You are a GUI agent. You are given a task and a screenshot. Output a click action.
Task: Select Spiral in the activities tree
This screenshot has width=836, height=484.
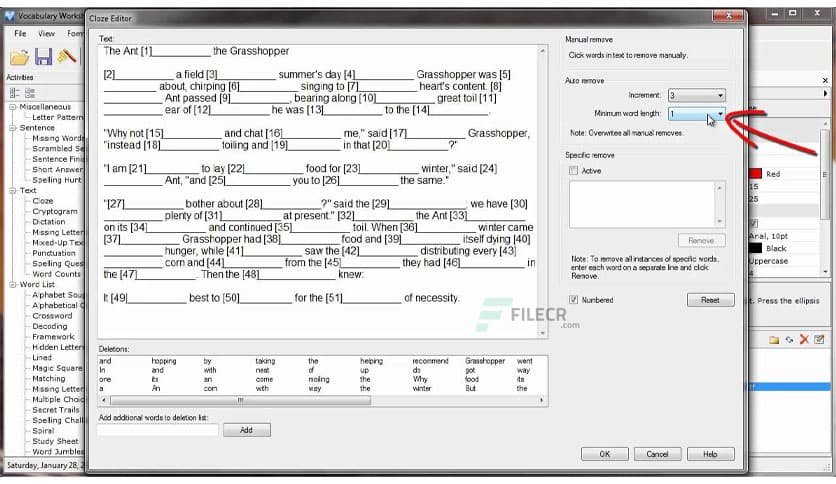coord(43,431)
